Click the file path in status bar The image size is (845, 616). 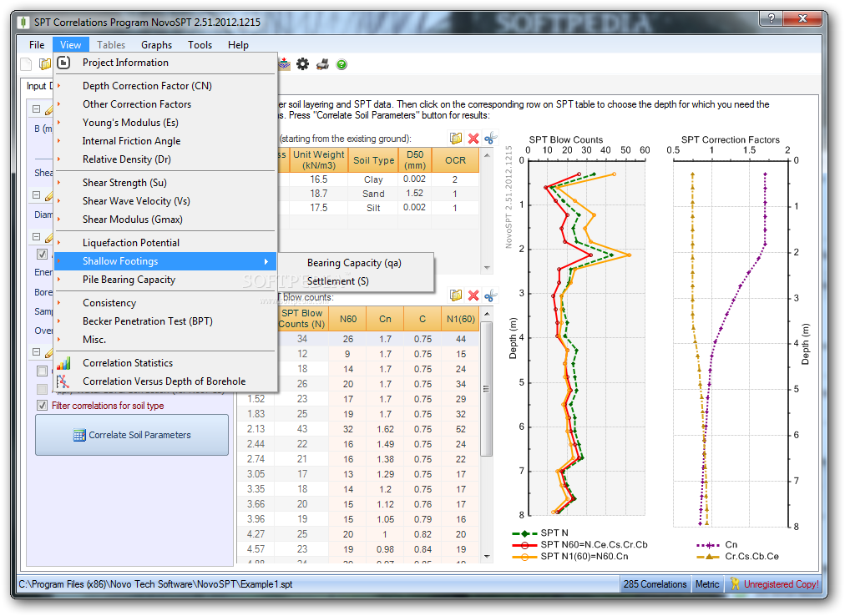pos(156,584)
